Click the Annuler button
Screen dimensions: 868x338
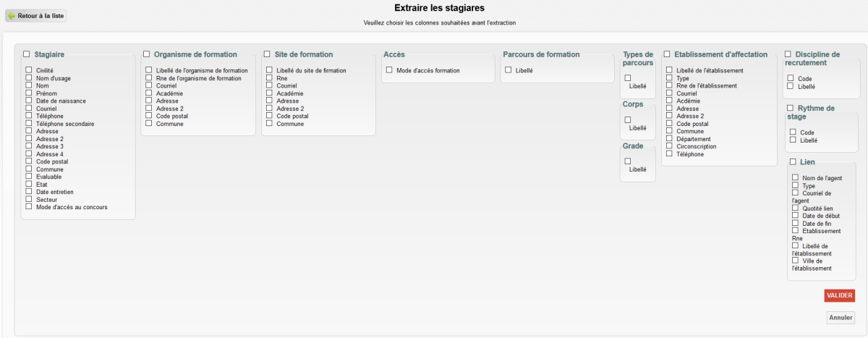pos(841,318)
